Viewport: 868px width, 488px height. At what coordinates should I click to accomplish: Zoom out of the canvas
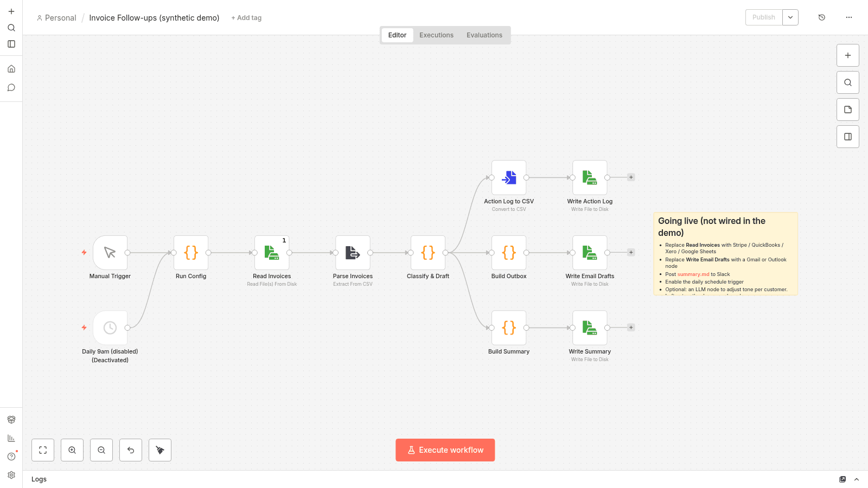(101, 450)
